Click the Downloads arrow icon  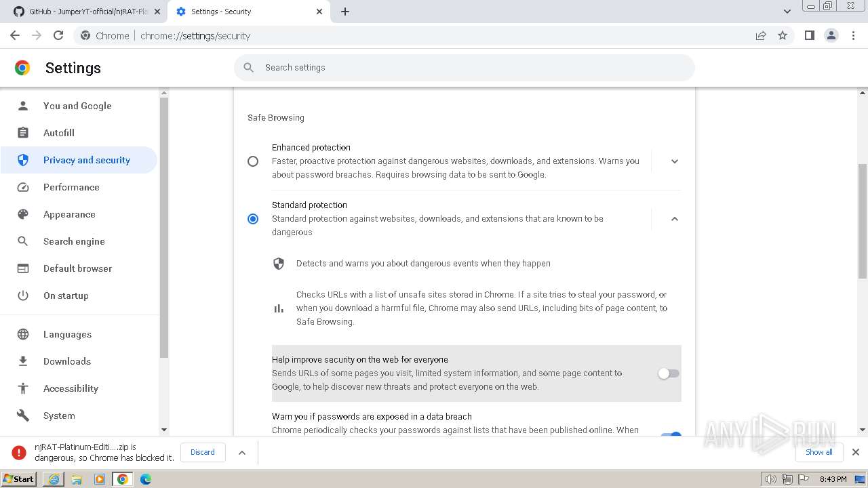23,361
